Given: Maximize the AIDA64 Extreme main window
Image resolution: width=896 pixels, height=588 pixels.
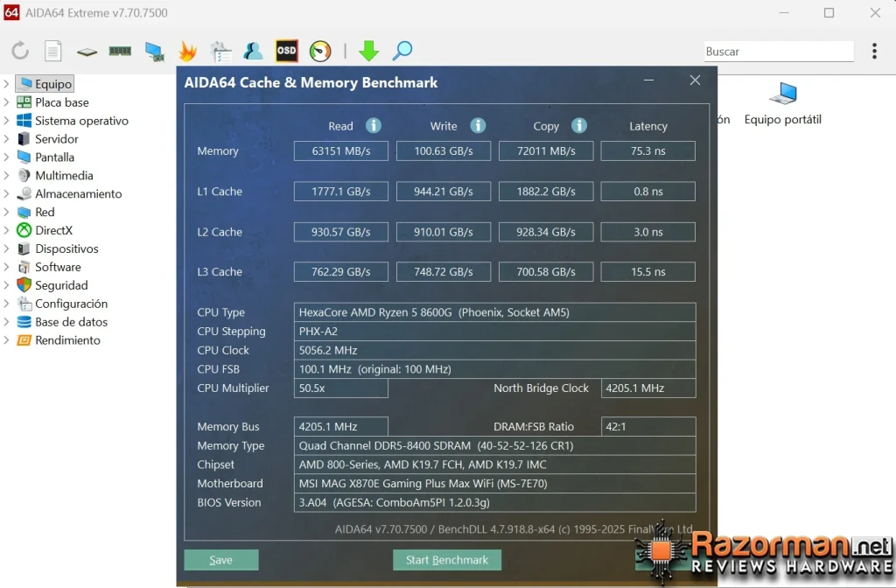Looking at the screenshot, I should click(829, 12).
